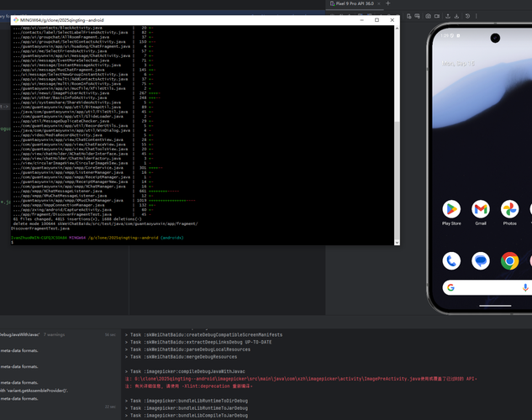Open emulator more options kebab menu

[476, 16]
